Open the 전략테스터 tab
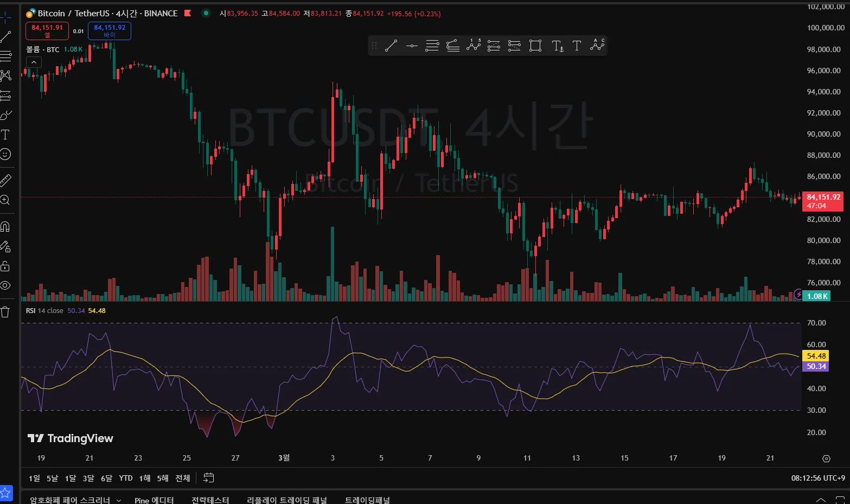Screen dimensions: 850x504 pyautogui.click(x=210, y=500)
